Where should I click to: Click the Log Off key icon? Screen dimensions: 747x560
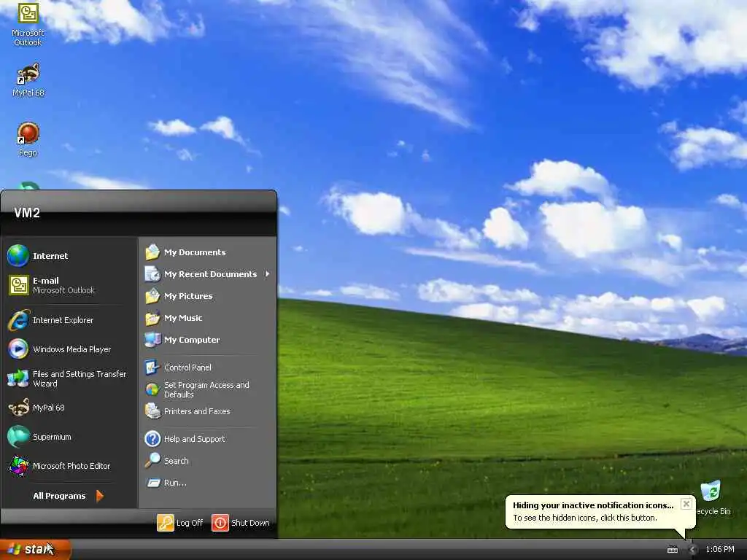[x=166, y=522]
